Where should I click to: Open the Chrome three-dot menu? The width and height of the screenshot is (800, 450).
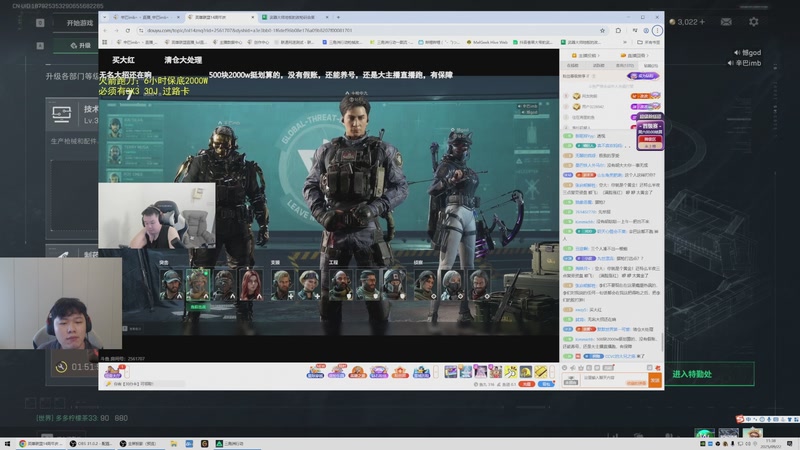[x=657, y=31]
